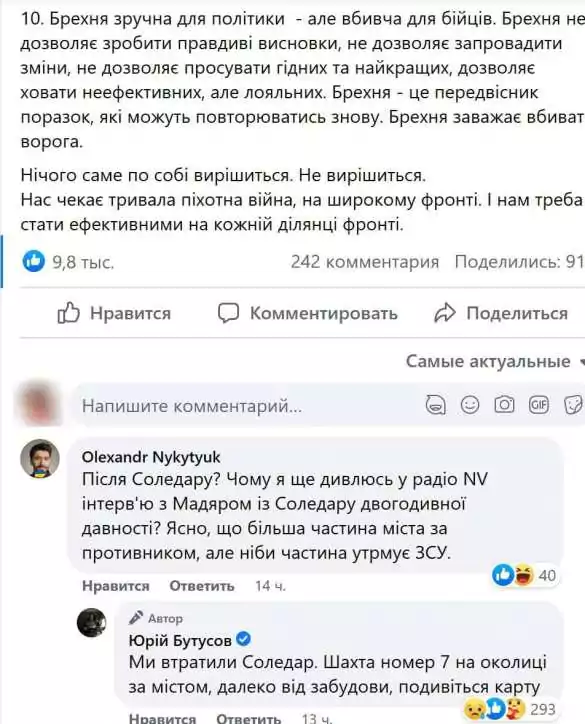
Task: Insert a GIF using the GIF icon
Action: 538,405
